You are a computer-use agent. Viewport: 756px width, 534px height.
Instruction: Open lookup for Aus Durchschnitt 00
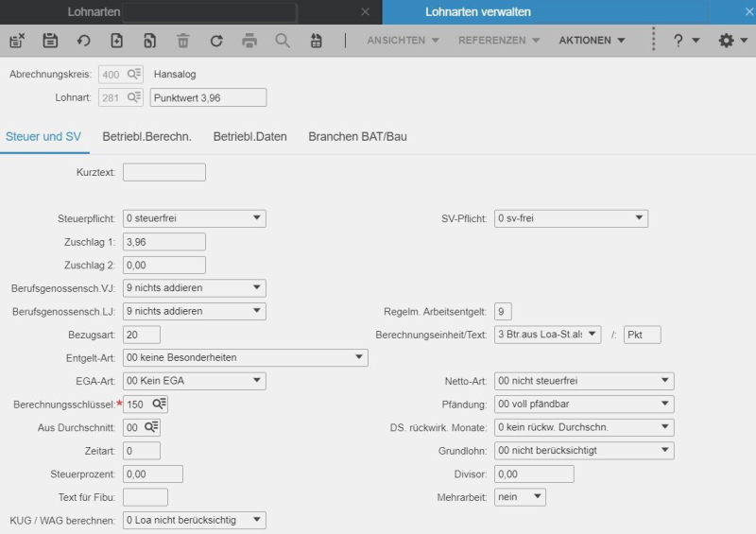coord(151,426)
